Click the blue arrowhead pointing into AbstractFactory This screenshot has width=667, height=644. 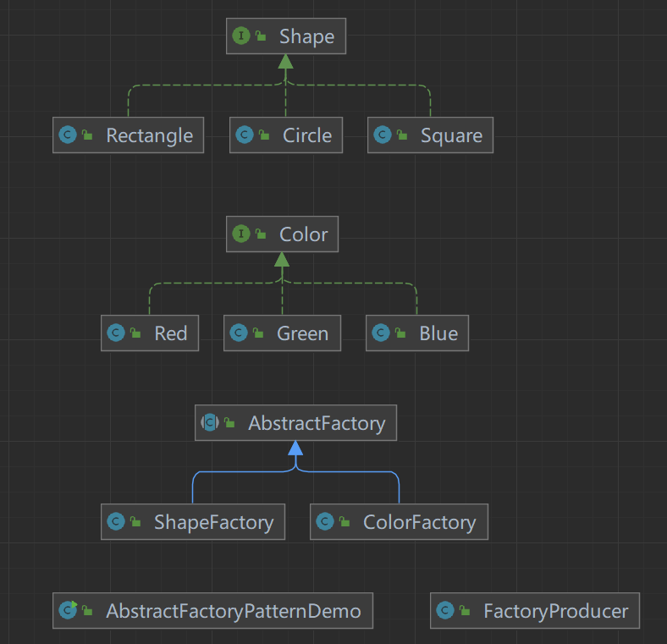pyautogui.click(x=295, y=448)
